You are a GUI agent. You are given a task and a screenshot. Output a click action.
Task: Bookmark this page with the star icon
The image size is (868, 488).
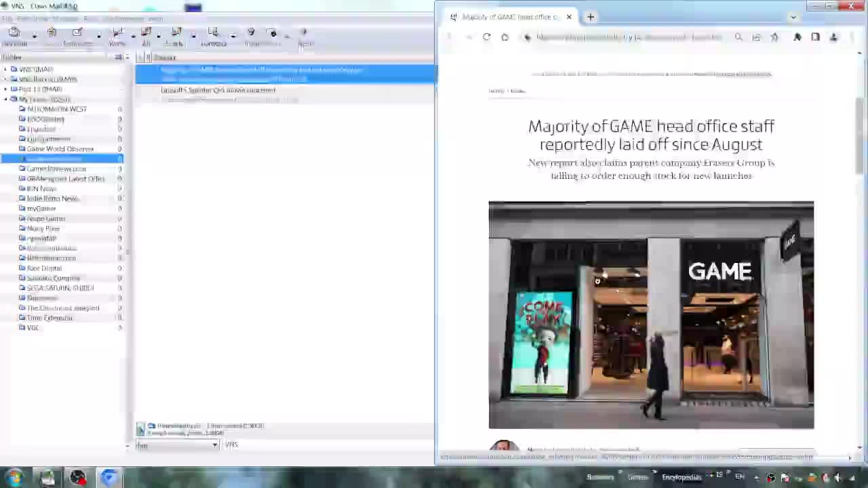[774, 37]
